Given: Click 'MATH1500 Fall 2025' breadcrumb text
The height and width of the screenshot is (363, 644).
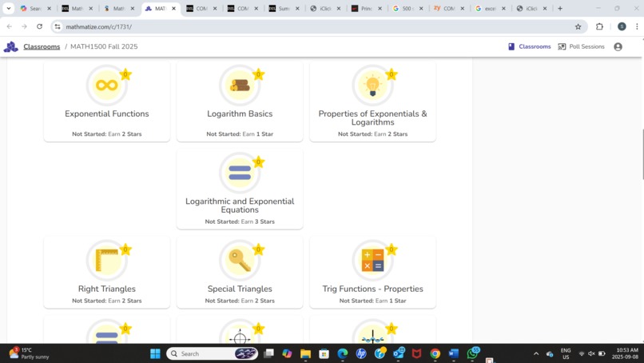Looking at the screenshot, I should click(104, 47).
